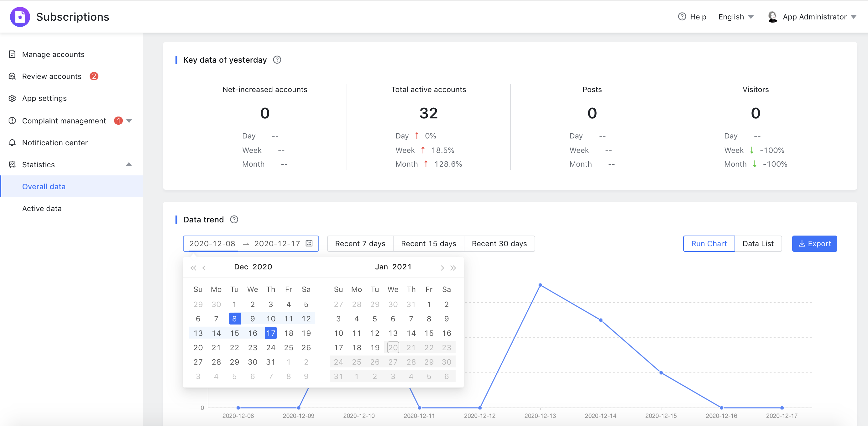The height and width of the screenshot is (426, 868).
Task: Collapse the Statistics section arrow
Action: click(x=129, y=164)
